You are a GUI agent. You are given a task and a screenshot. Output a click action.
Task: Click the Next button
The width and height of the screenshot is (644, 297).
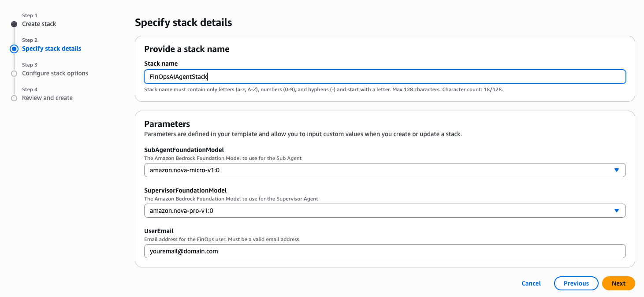618,283
